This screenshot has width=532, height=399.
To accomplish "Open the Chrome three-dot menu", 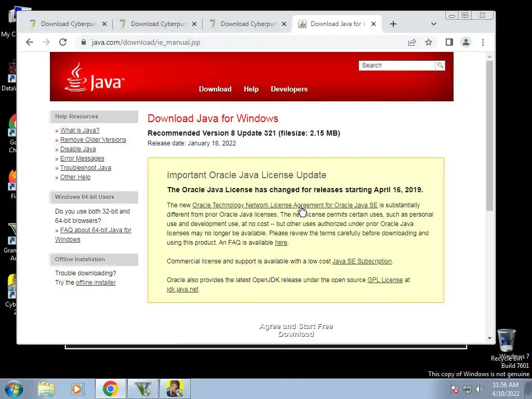I will (483, 43).
